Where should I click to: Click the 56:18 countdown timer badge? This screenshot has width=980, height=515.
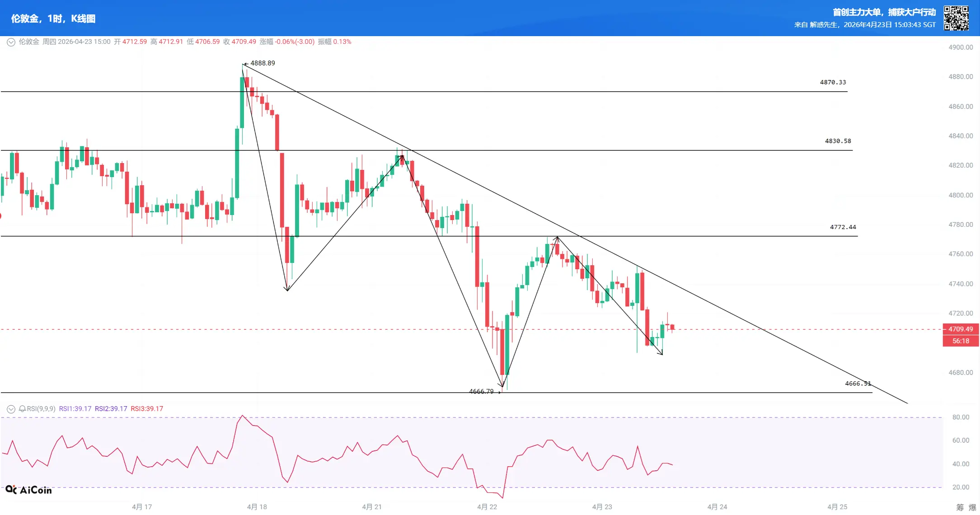[961, 341]
